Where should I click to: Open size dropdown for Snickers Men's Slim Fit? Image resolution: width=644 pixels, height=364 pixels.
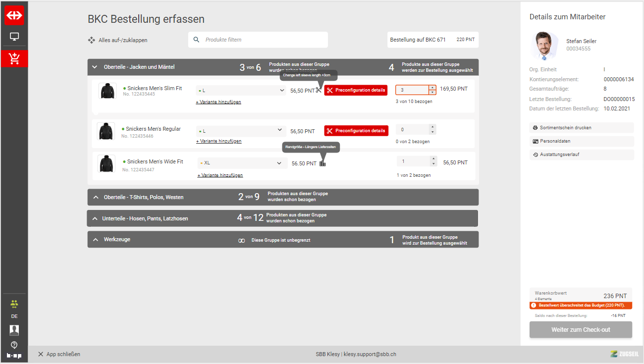coord(241,90)
